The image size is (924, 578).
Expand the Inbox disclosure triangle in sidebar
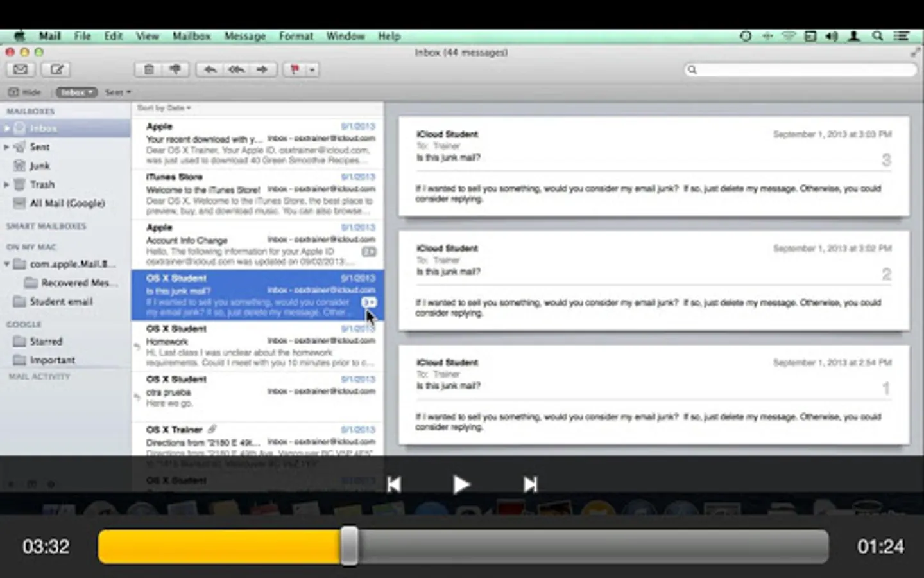pos(7,128)
